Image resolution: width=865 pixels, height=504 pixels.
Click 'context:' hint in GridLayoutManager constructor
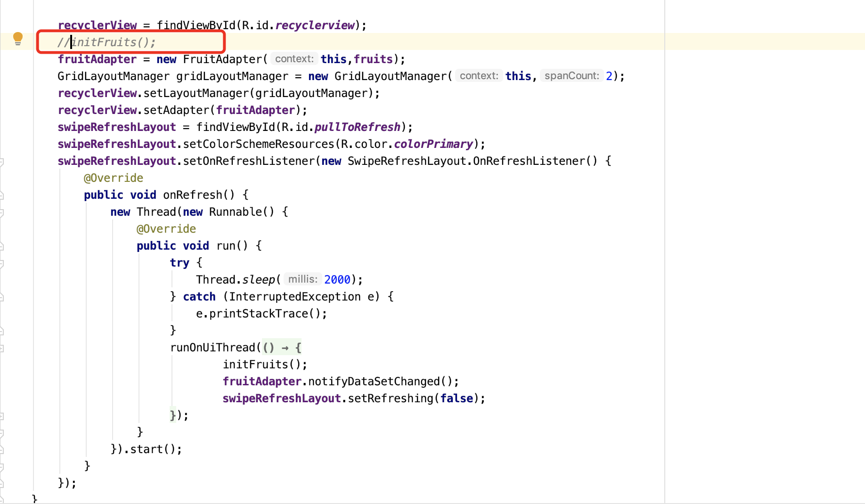coord(479,76)
